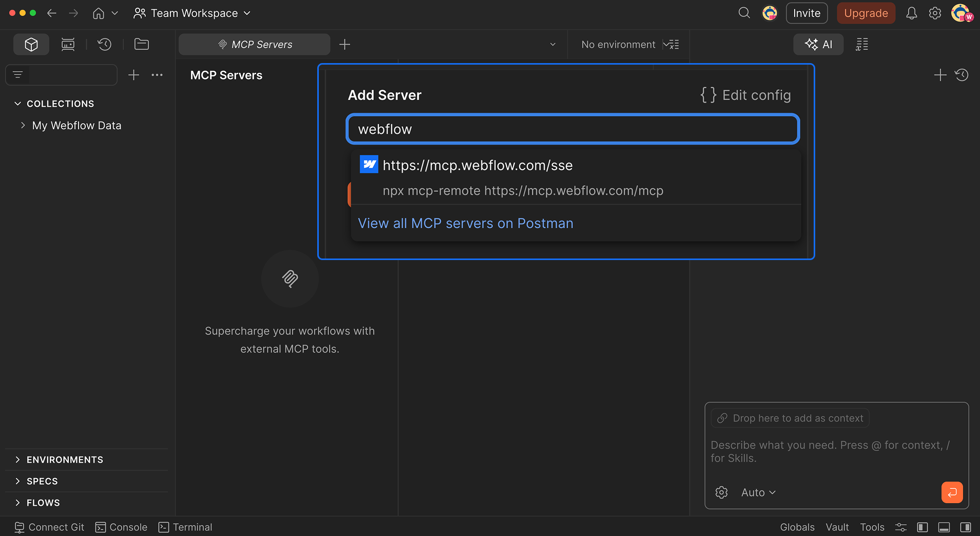Toggle the AI panel button

pyautogui.click(x=818, y=45)
